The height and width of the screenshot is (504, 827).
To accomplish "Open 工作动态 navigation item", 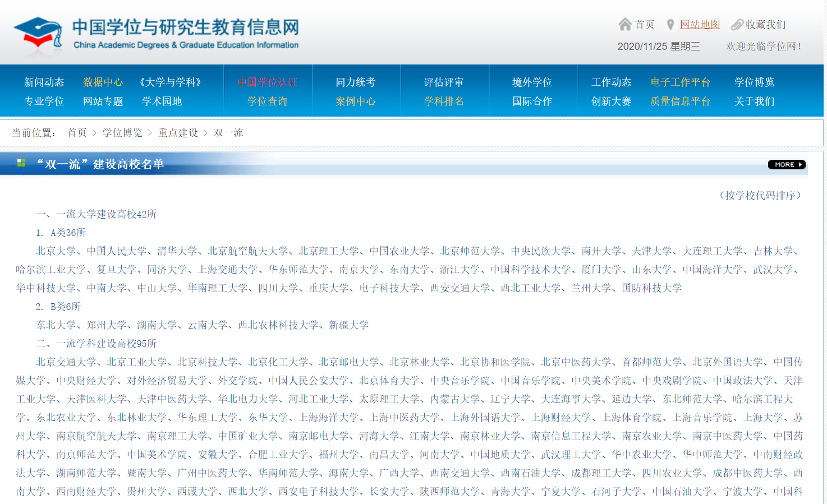I will (x=611, y=82).
